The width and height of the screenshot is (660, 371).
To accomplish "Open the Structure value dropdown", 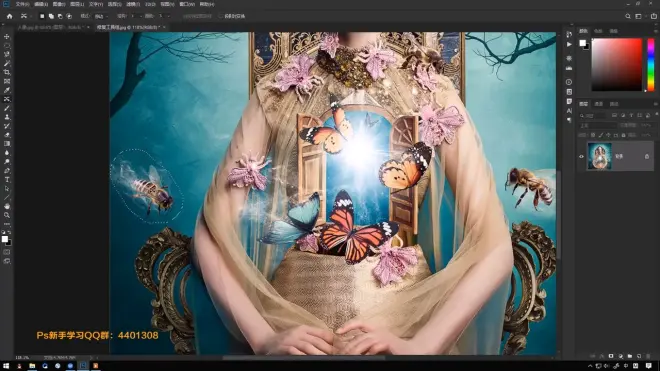I will [x=136, y=16].
